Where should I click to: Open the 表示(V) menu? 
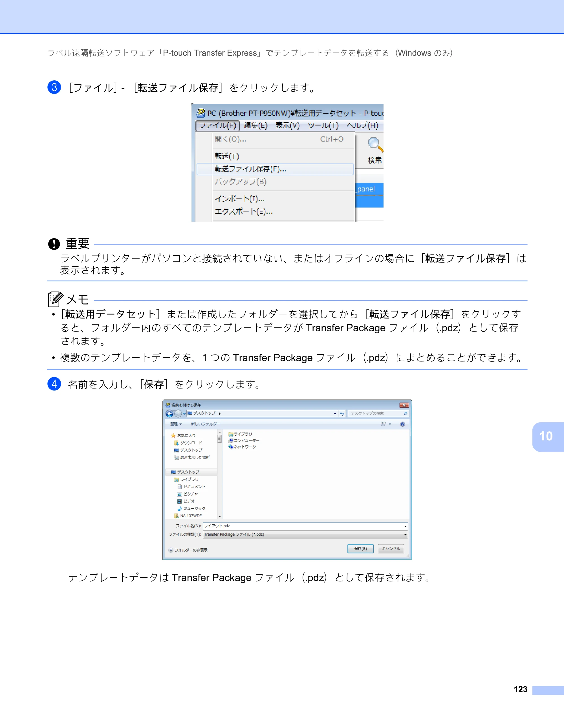(287, 125)
